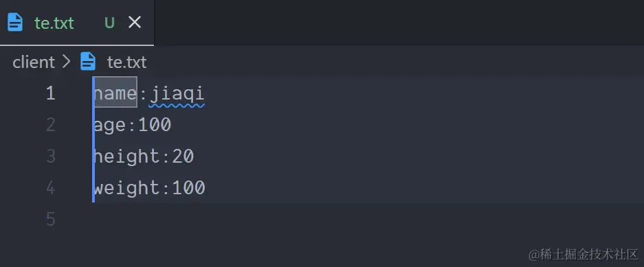The height and width of the screenshot is (267, 644).
Task: Click line number 5 in the gutter
Action: [51, 220]
